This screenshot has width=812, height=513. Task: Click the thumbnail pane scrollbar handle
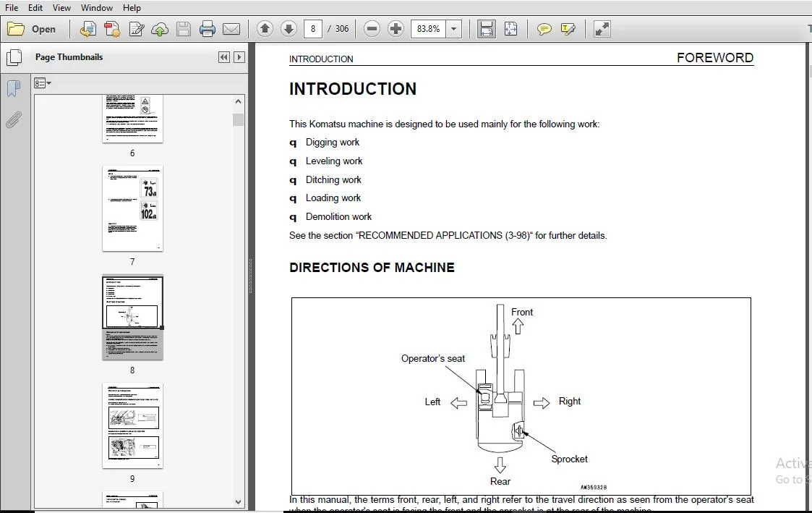tap(238, 119)
